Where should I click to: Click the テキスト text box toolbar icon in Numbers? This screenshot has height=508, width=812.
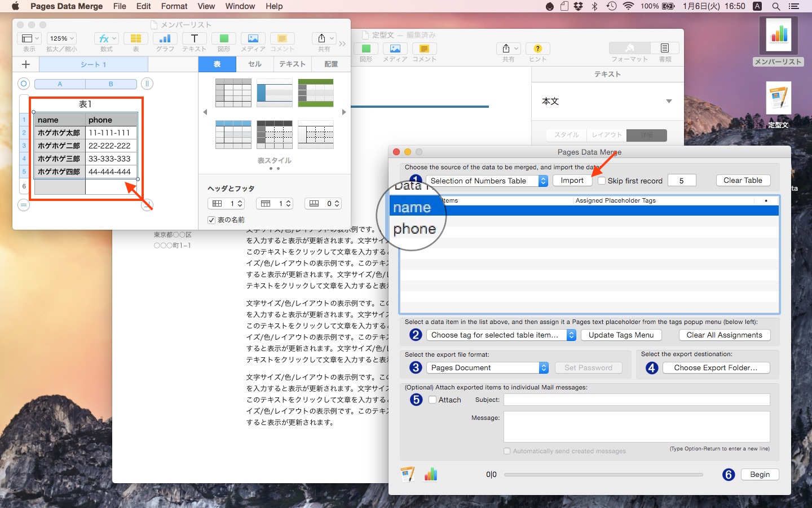coord(195,38)
